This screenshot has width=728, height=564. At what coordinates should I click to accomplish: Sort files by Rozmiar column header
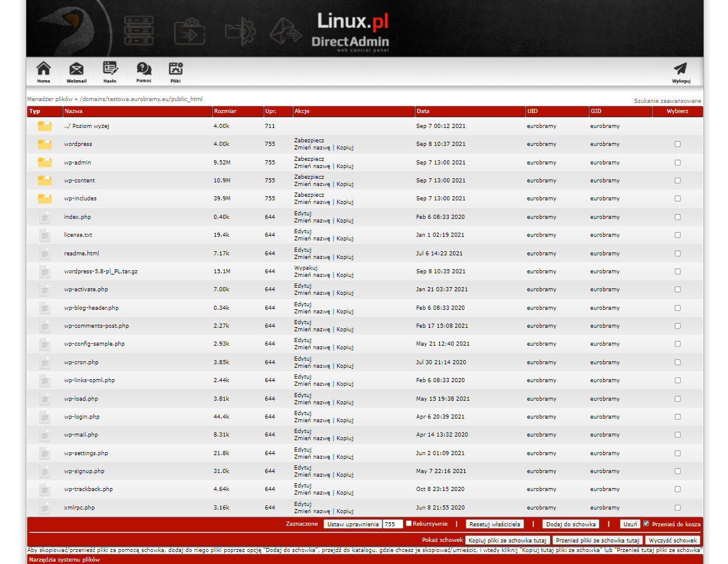tap(225, 111)
